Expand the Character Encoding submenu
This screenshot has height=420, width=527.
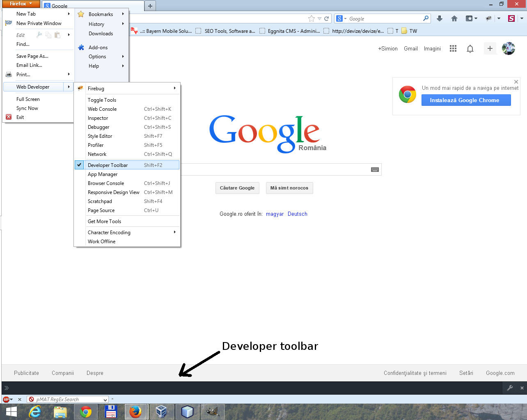click(127, 232)
